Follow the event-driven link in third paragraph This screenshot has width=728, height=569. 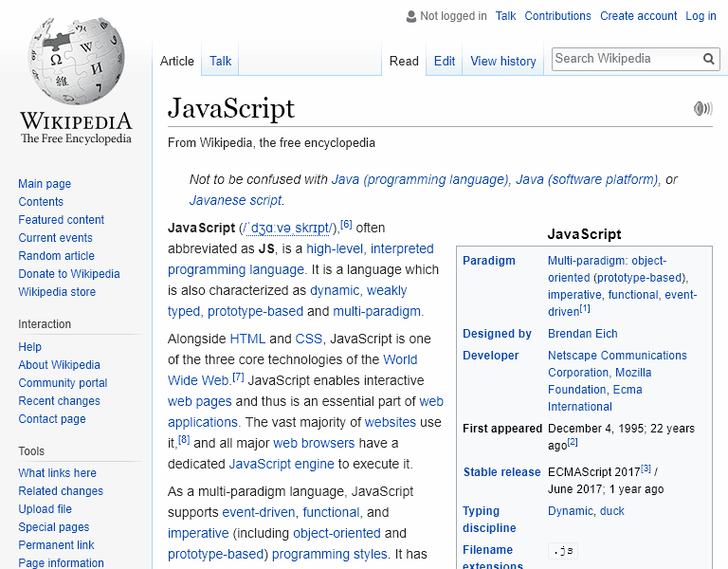[x=259, y=512]
